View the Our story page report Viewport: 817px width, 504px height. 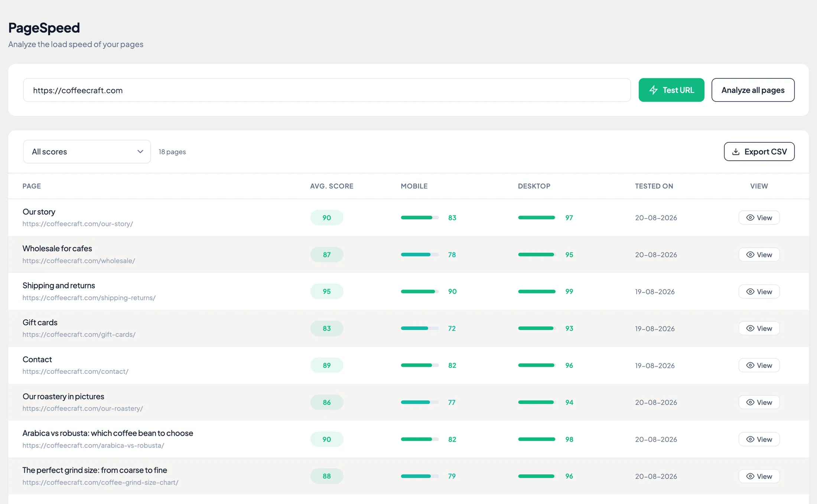click(759, 217)
